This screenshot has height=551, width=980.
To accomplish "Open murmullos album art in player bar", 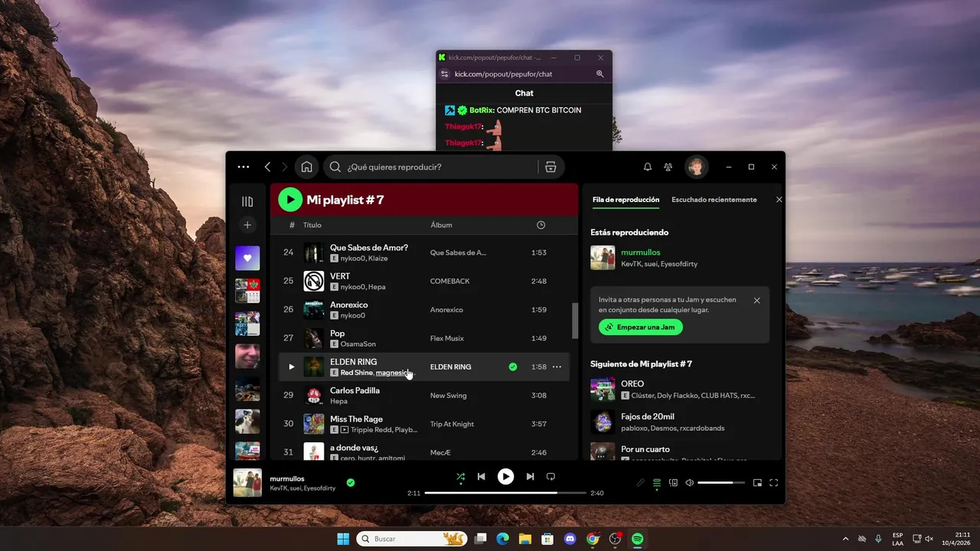I will pos(247,483).
